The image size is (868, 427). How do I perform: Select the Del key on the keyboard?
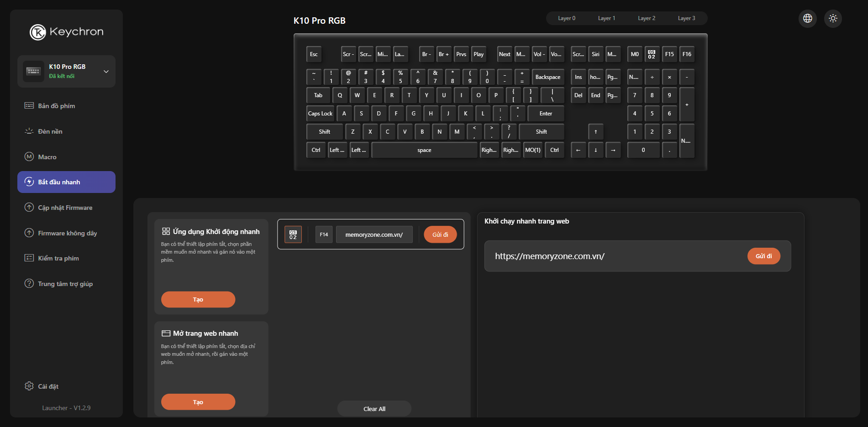(x=579, y=95)
